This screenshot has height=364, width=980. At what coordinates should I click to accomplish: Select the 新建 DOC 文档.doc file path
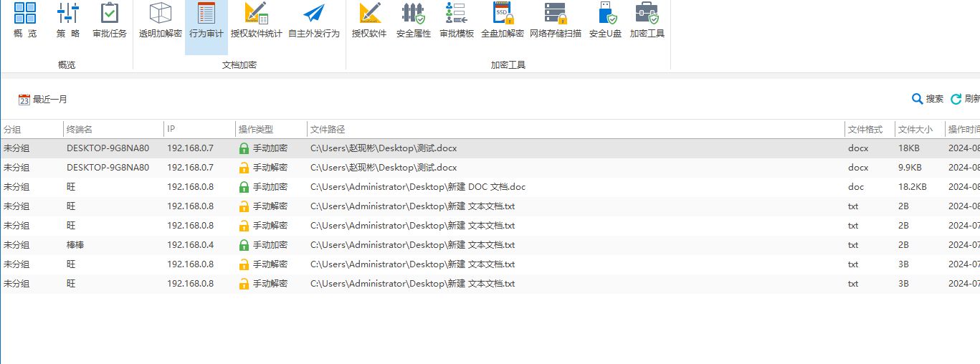click(418, 187)
